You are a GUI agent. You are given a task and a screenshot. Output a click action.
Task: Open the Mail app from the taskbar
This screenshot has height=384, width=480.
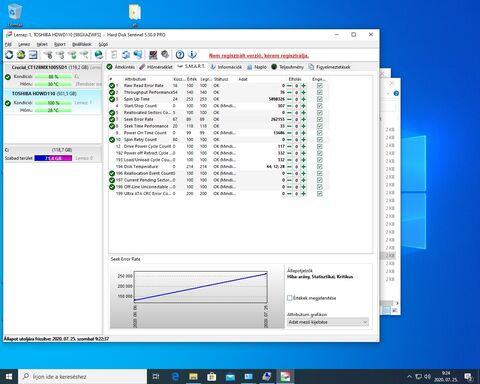(230, 377)
